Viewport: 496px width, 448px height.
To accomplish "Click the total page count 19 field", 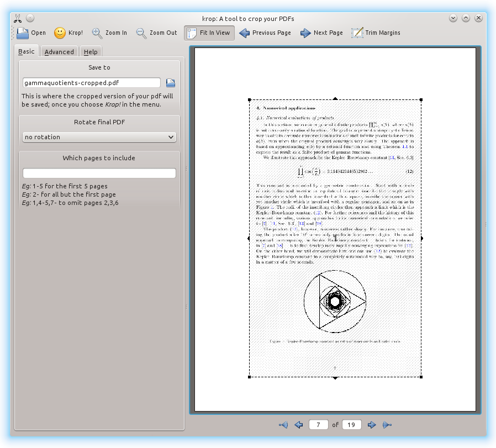I will 351,425.
